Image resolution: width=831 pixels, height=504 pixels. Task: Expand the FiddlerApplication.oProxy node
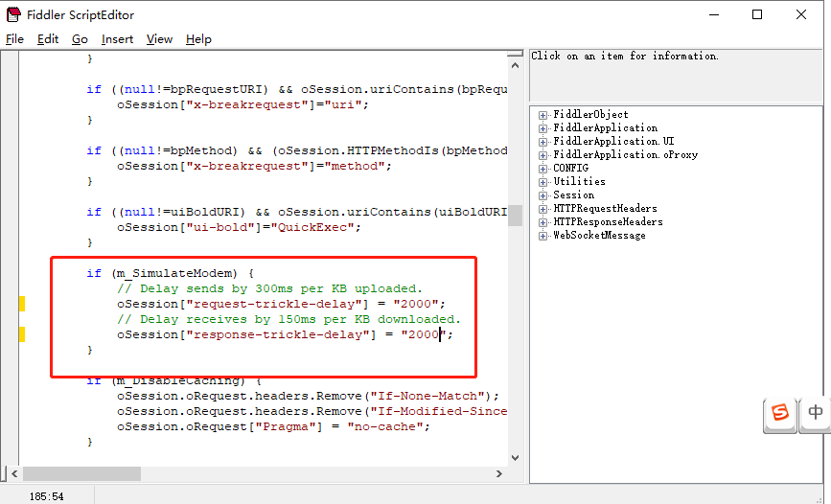click(x=542, y=155)
